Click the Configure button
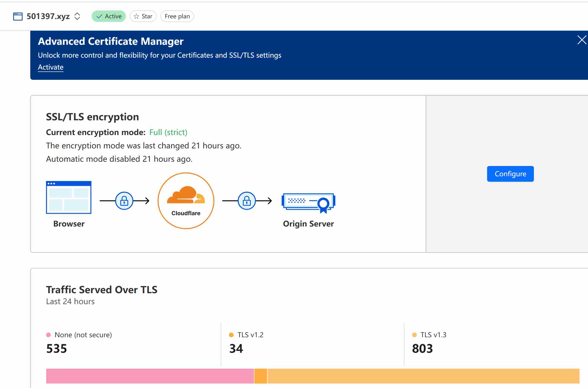Screen dimensions: 588x388 tap(510, 174)
